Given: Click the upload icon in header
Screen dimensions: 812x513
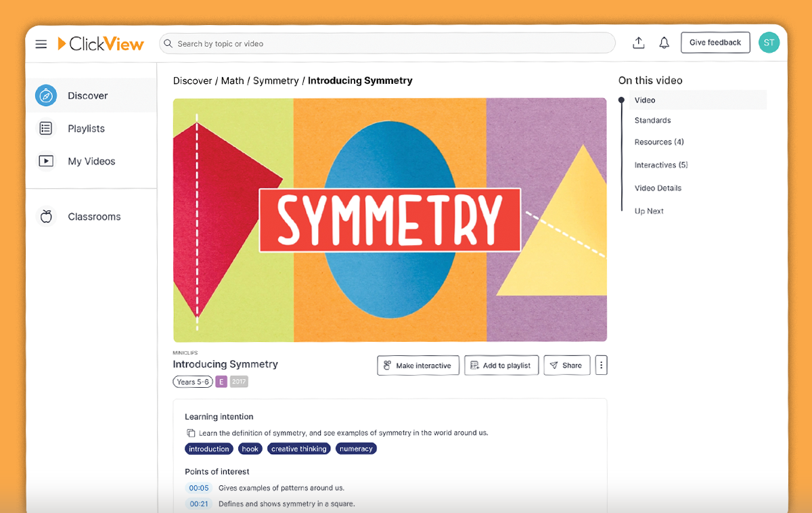Looking at the screenshot, I should (x=638, y=43).
